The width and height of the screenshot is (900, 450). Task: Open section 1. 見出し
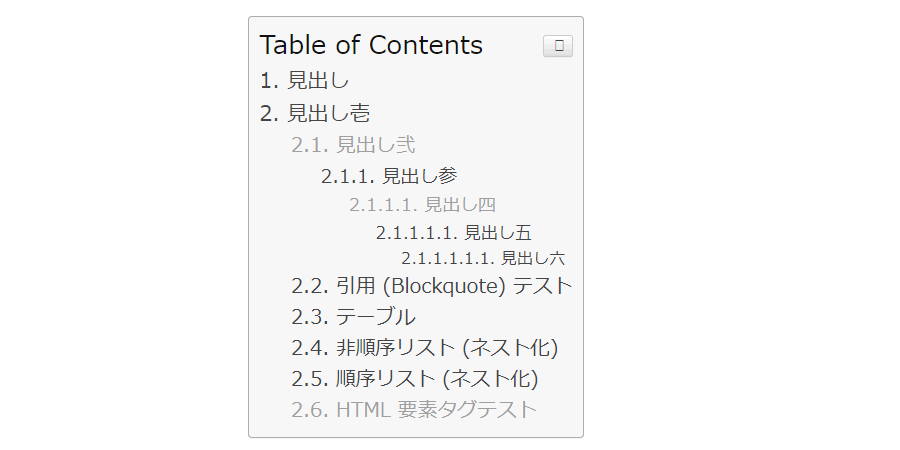[x=304, y=80]
